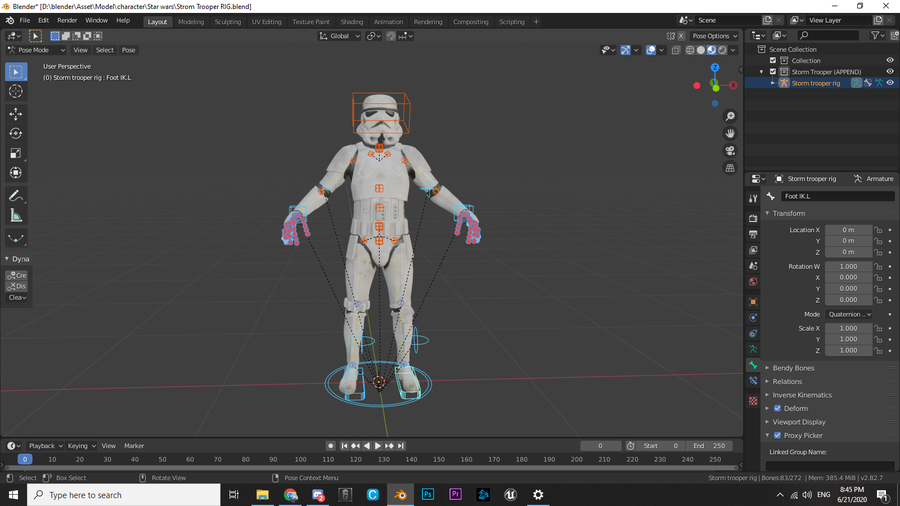Activate the Scale tool
This screenshot has height=506, width=900.
[15, 153]
